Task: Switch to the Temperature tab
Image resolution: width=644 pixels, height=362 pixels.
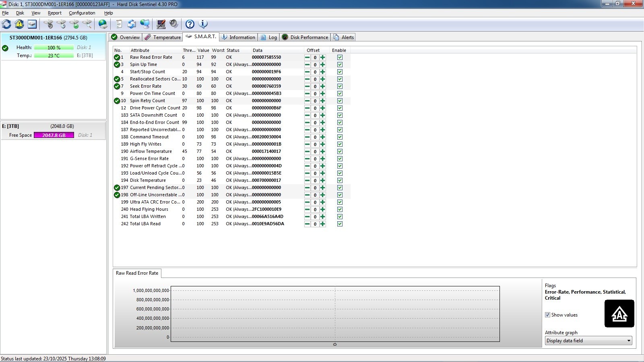Action: (x=163, y=37)
